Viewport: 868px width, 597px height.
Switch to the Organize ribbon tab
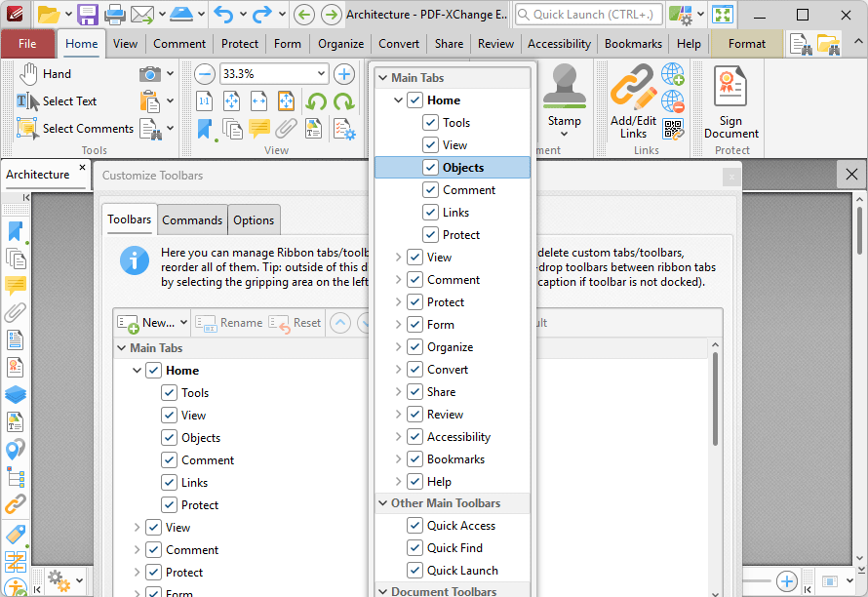(341, 44)
